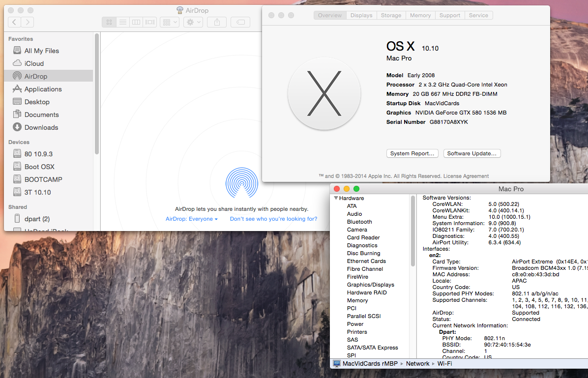Select Bluetooth in Hardware list
Viewport: 588px width, 378px height.
[x=359, y=222]
